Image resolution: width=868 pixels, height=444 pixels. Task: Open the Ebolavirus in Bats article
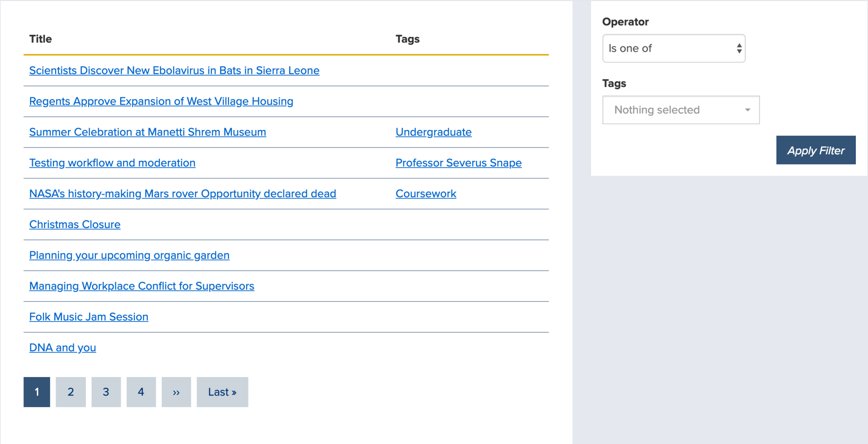(x=174, y=70)
